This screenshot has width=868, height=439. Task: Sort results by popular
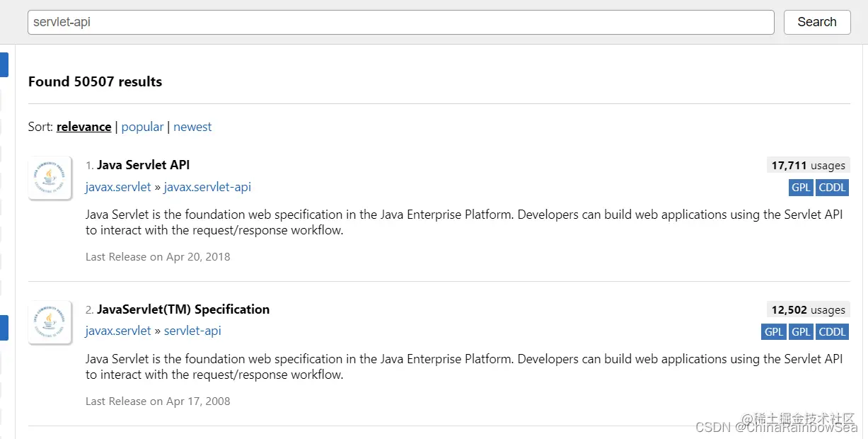pyautogui.click(x=142, y=127)
